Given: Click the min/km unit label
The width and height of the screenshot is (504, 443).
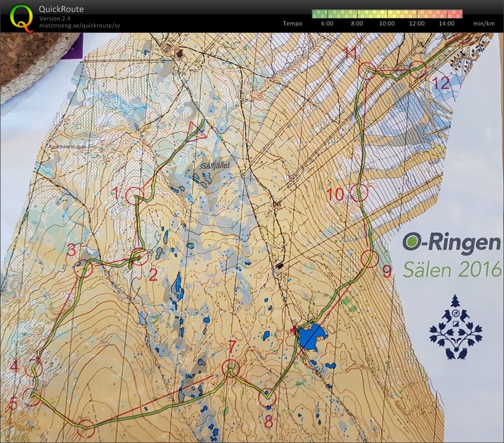Looking at the screenshot, I should click(484, 23).
